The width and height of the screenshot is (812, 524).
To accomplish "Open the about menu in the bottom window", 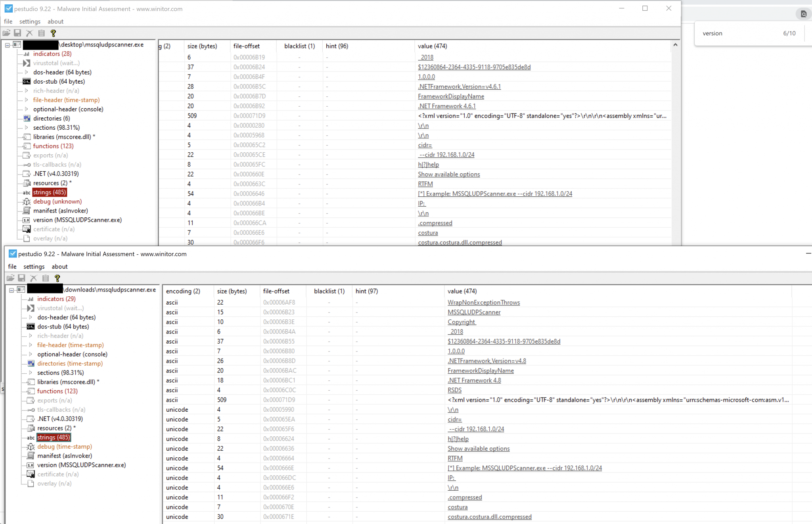I will click(59, 267).
